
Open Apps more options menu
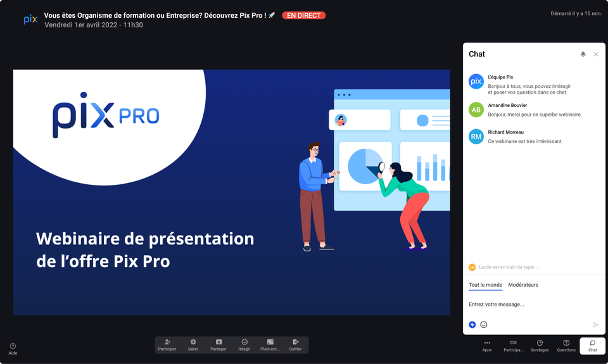pyautogui.click(x=487, y=346)
